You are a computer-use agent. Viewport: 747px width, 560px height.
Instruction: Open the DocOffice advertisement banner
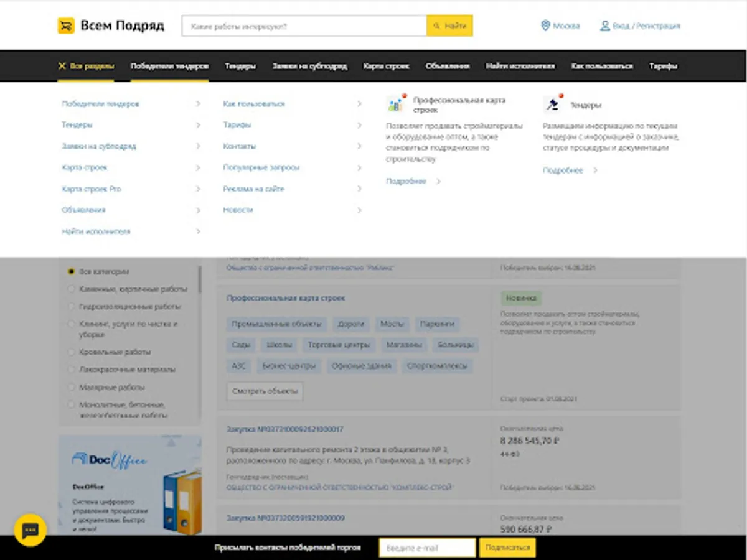click(x=130, y=484)
